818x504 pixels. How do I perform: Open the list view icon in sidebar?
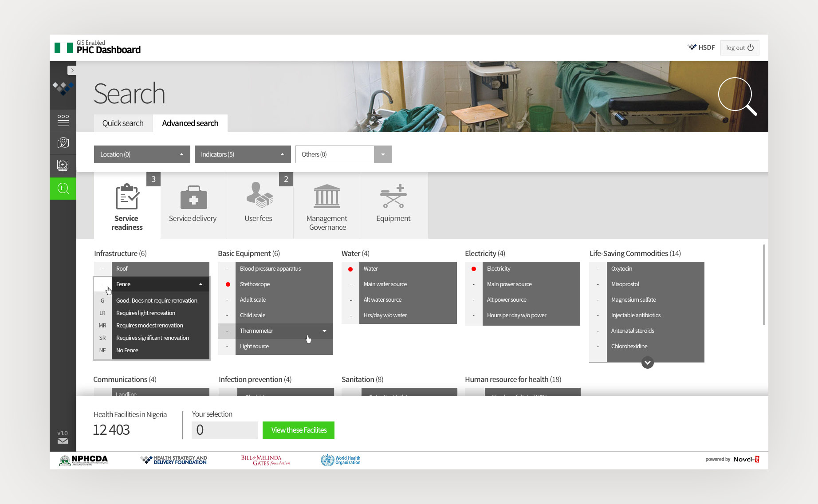coord(63,120)
